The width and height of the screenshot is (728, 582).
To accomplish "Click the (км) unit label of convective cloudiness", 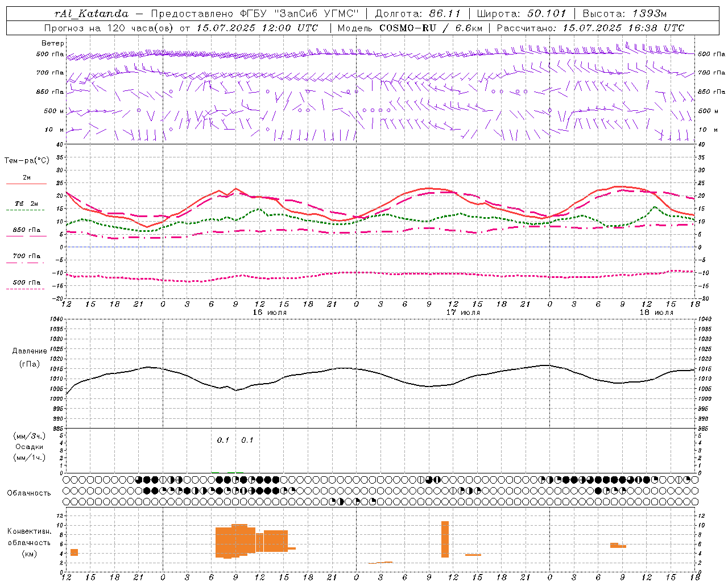I will coord(29,554).
